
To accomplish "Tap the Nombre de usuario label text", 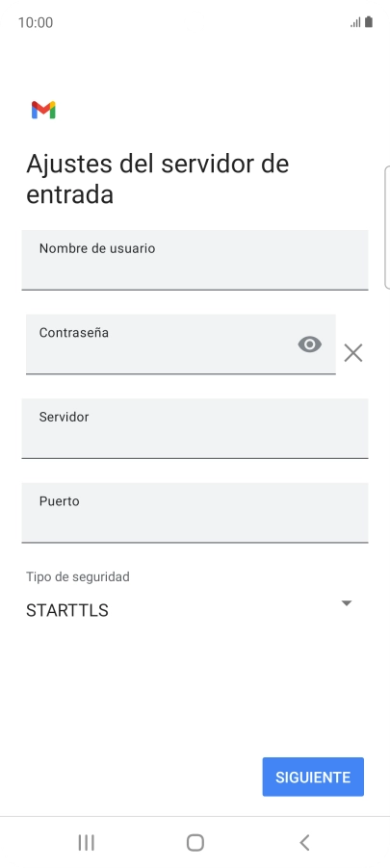I will (97, 248).
